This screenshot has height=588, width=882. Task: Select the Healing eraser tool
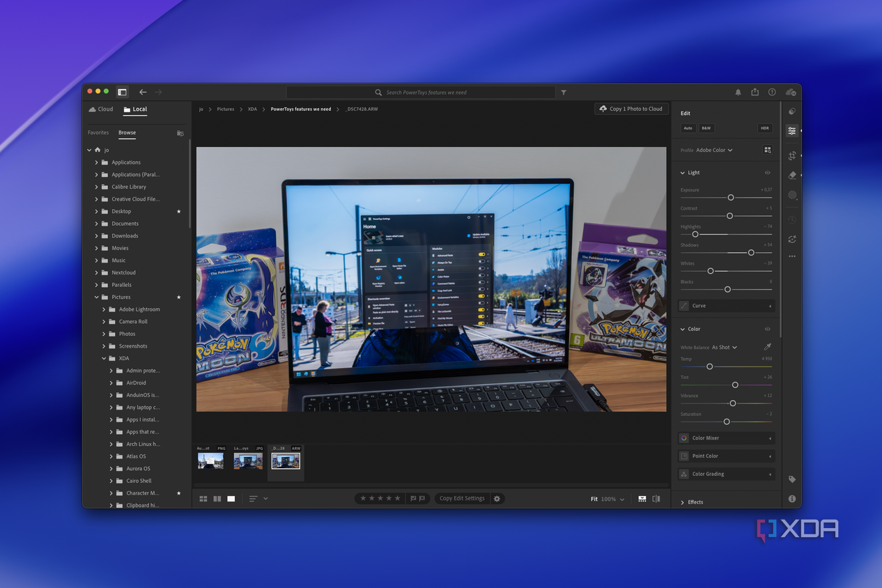click(x=792, y=176)
